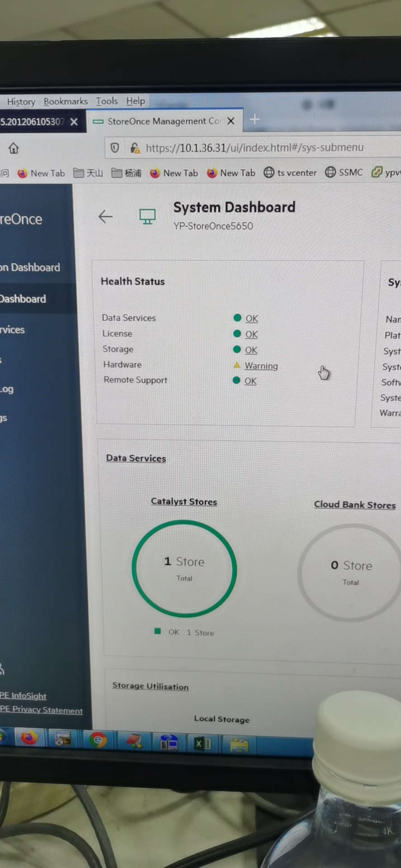This screenshot has width=401, height=868.
Task: Click the '1 Store' legend text
Action: point(200,632)
